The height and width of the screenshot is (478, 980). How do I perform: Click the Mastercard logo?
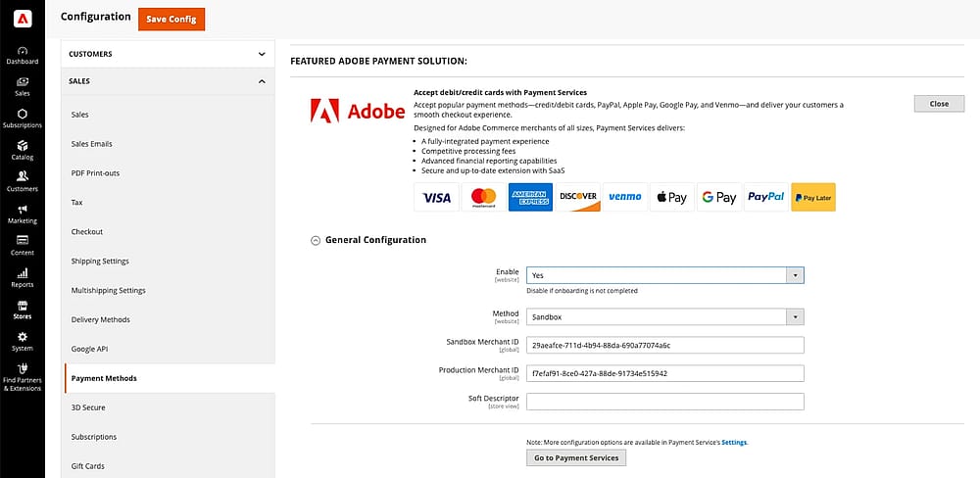484,197
